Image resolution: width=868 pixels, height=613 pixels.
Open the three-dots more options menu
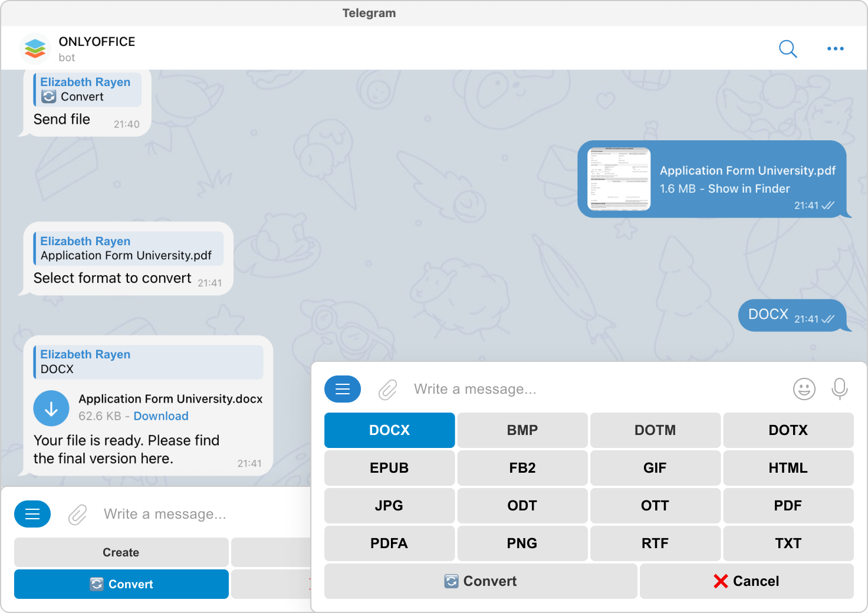tap(835, 48)
